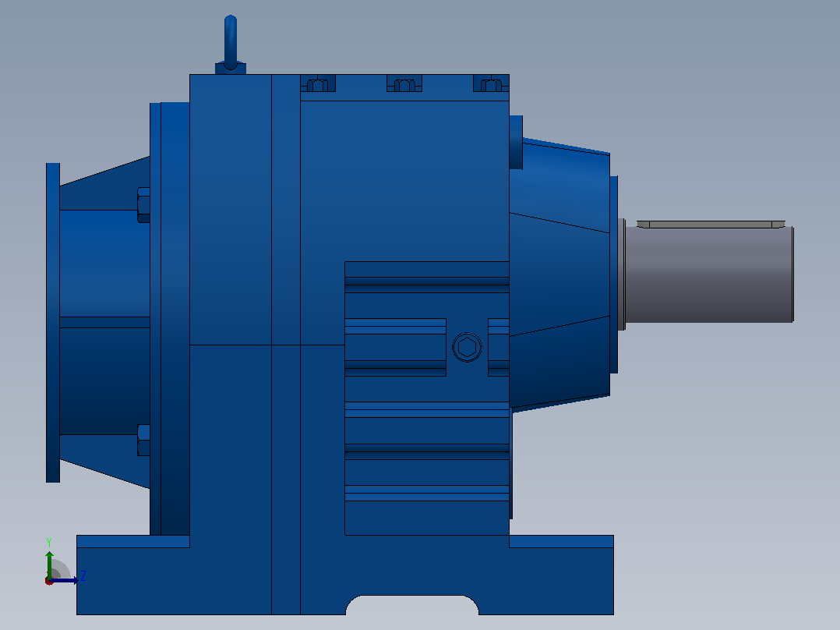Select the lifting eye bolt on top
This screenshot has width=840, height=630.
[x=231, y=44]
